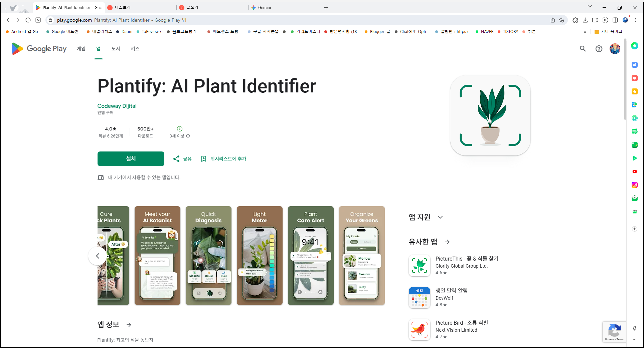This screenshot has height=348, width=644.
Task: Select the 게임 tab
Action: (x=81, y=49)
